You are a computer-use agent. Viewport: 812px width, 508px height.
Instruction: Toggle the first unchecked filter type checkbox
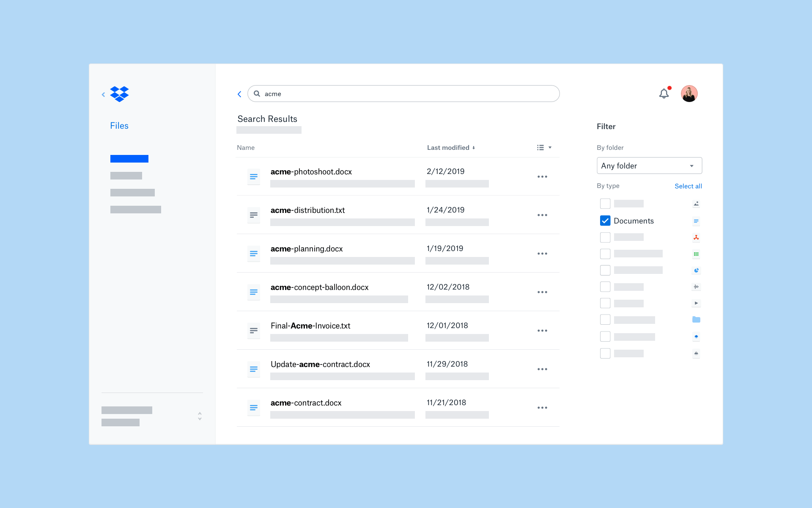coord(604,204)
